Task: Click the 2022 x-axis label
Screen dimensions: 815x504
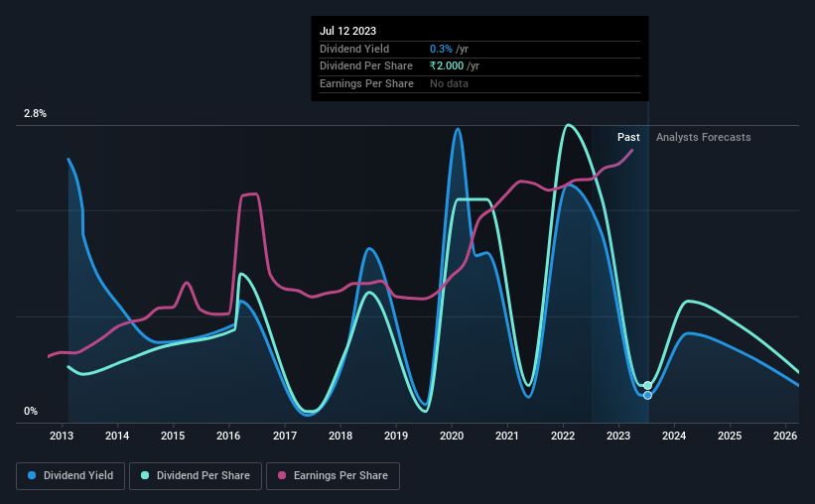Action: pyautogui.click(x=563, y=436)
